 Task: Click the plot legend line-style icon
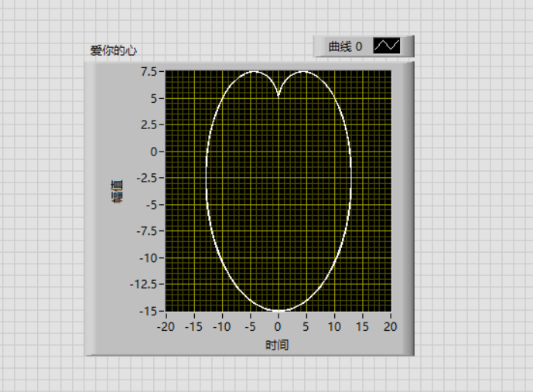coord(387,46)
